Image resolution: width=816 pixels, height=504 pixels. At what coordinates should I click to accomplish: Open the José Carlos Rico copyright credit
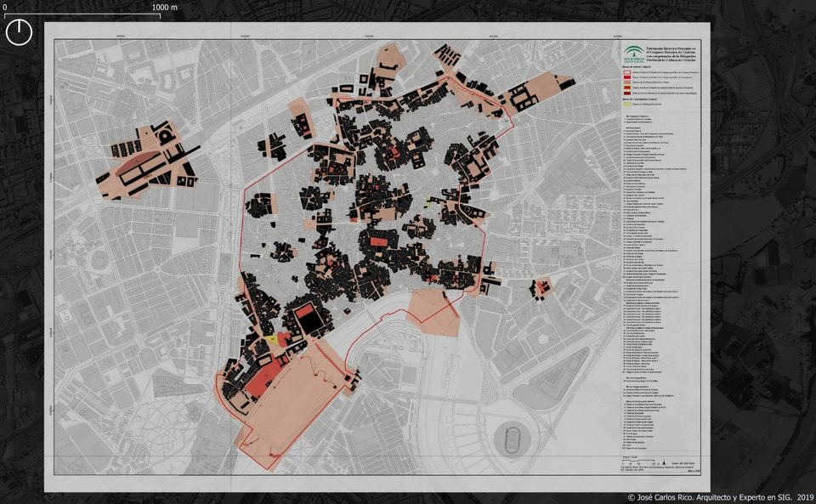[719, 496]
